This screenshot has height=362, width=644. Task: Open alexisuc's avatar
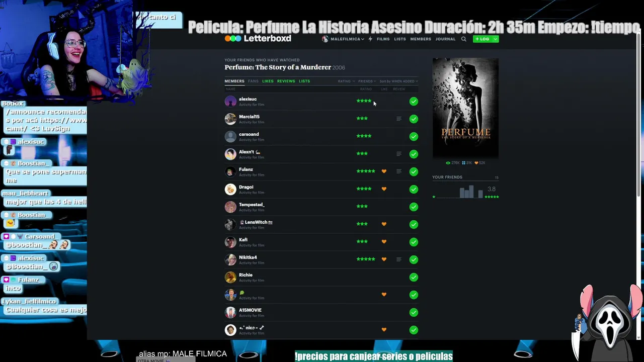(x=230, y=101)
